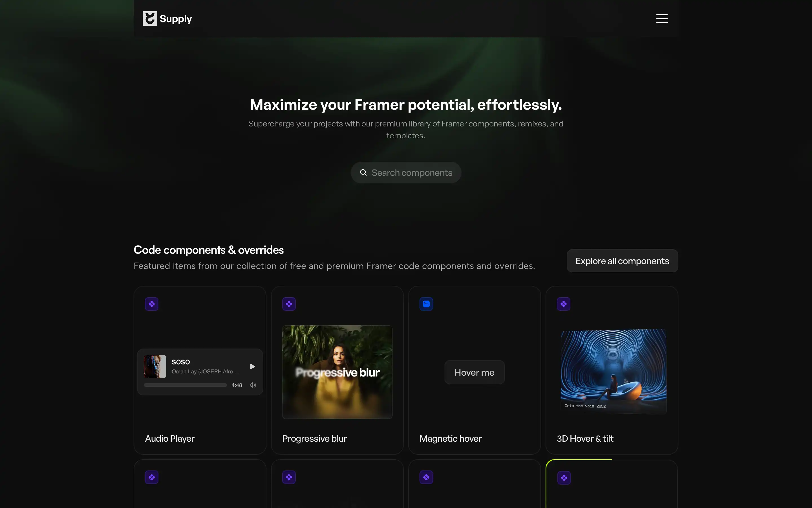Click the track time 4:48
Screen dimensions: 812x508
coord(237,385)
